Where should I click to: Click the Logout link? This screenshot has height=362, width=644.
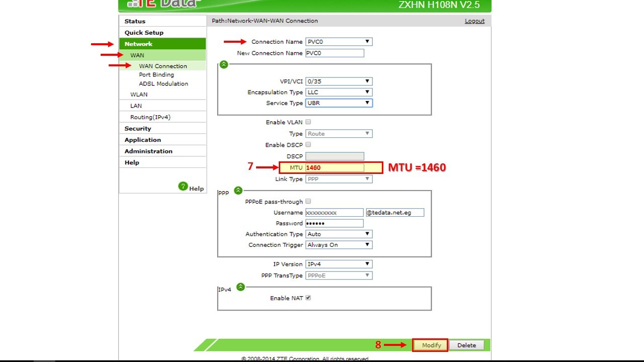474,21
